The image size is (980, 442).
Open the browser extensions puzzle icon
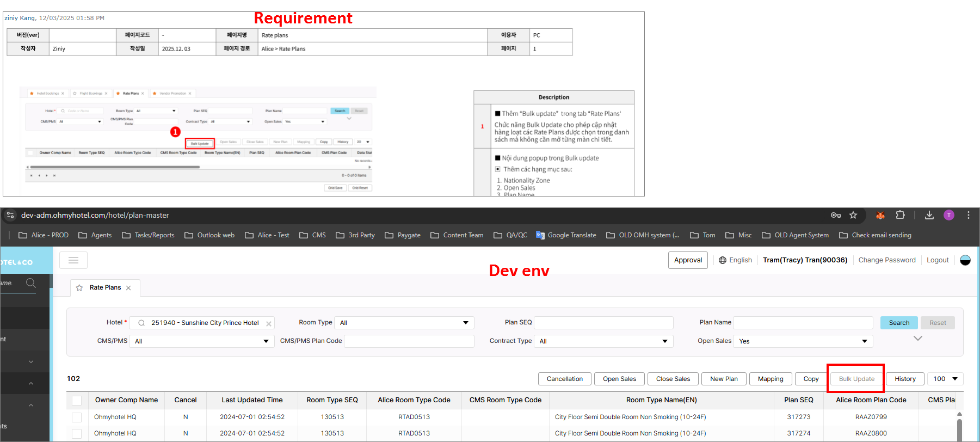click(x=900, y=215)
